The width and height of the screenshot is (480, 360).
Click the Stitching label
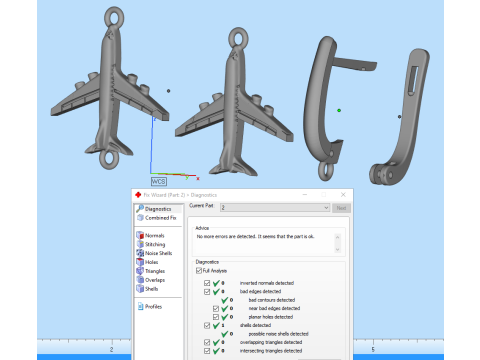[155, 244]
